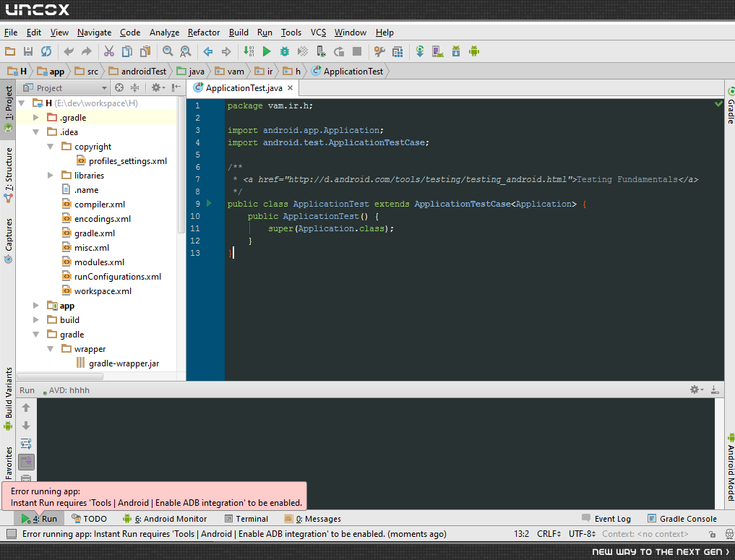Open the TODO tool window
Screen dimensions: 735x560
(x=89, y=519)
